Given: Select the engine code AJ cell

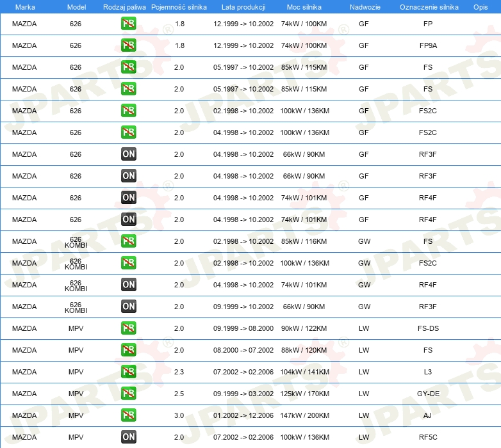Looking at the screenshot, I should pos(427,415).
